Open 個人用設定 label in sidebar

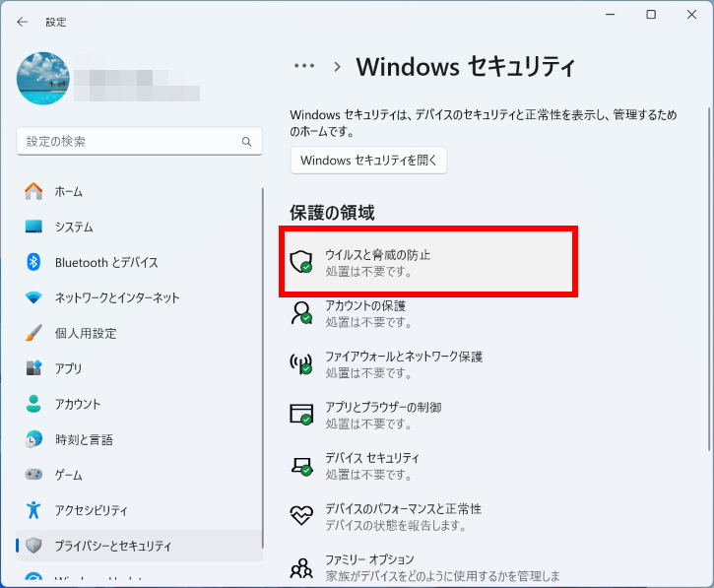click(86, 334)
